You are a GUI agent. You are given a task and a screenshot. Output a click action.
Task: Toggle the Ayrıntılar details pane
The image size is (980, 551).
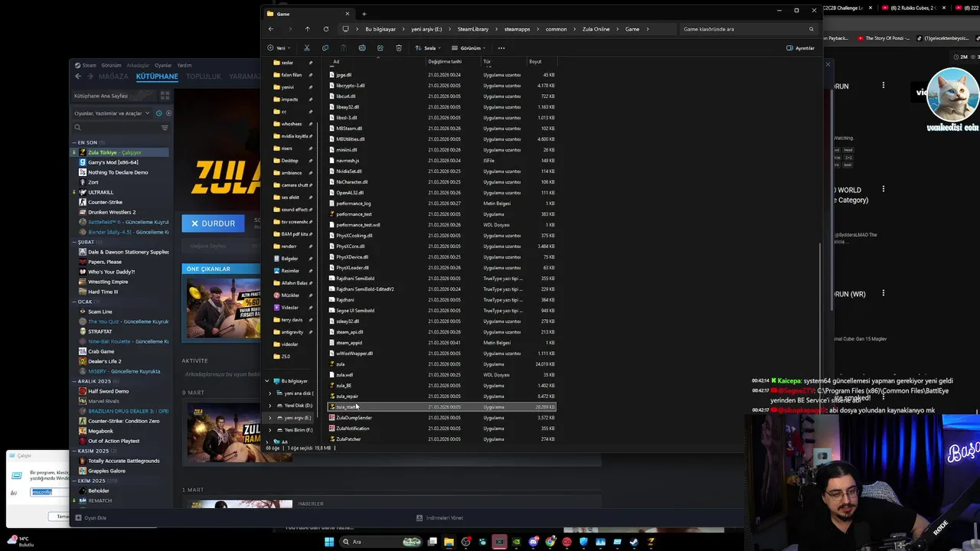click(x=800, y=48)
